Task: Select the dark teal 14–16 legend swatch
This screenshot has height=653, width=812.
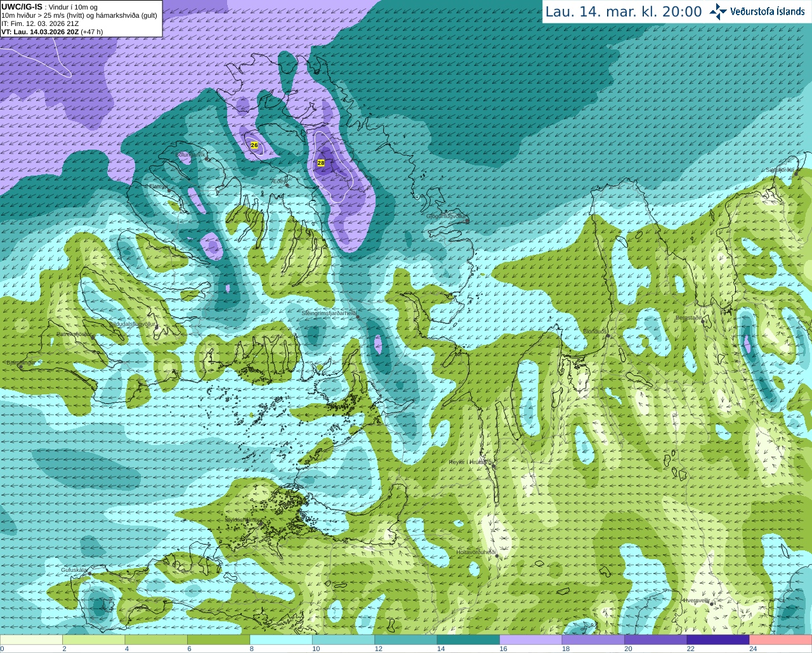Action: (468, 640)
